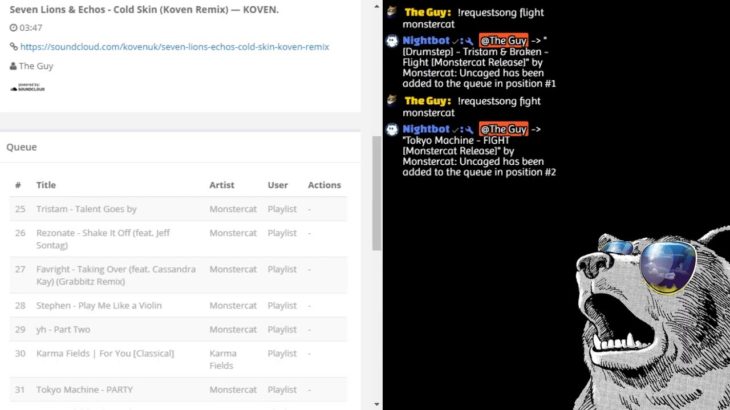The height and width of the screenshot is (410, 730).
Task: Click the wrench moderator badge on second Nightbot
Action: click(x=469, y=130)
